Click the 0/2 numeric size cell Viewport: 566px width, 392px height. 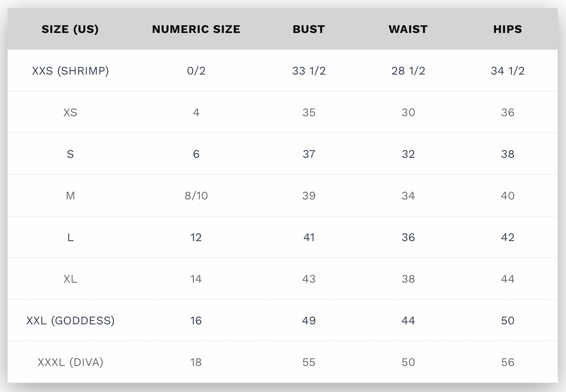[x=196, y=71]
